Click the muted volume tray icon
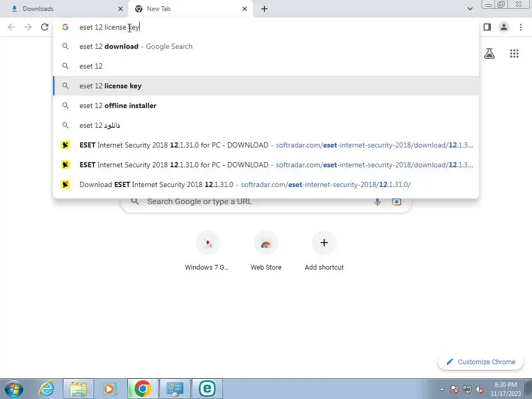 (480, 389)
